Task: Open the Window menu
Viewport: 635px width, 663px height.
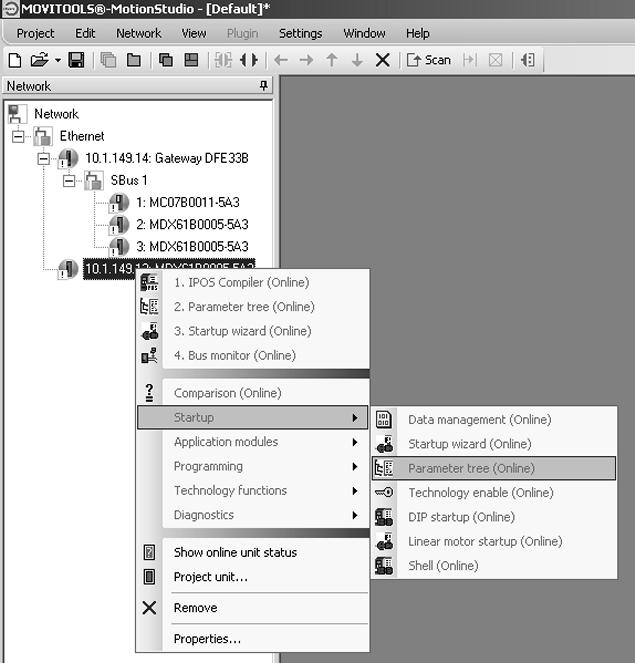Action: click(x=364, y=33)
